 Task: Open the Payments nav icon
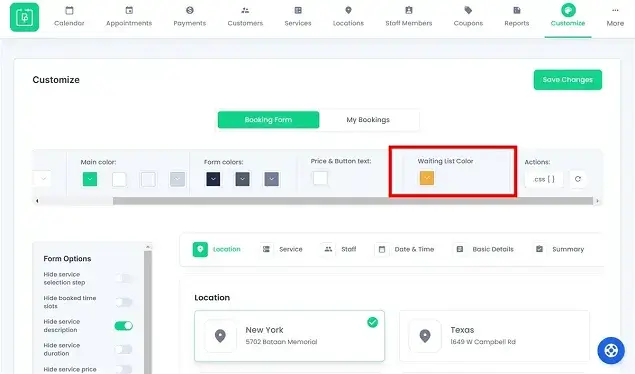[190, 10]
